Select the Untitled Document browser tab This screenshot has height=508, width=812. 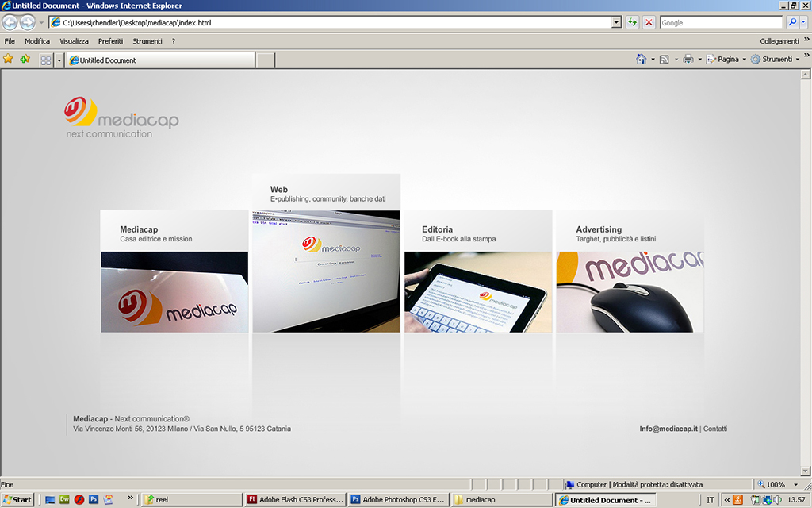click(x=160, y=60)
